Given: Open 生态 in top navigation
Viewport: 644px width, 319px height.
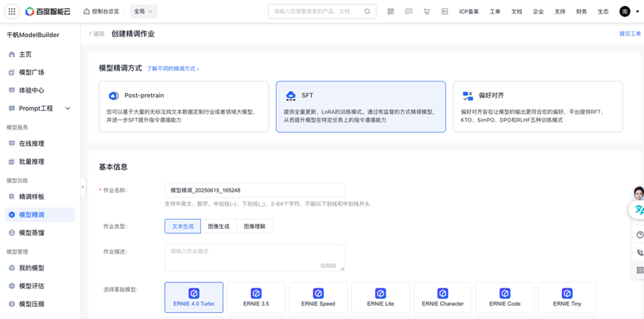Looking at the screenshot, I should [x=603, y=11].
